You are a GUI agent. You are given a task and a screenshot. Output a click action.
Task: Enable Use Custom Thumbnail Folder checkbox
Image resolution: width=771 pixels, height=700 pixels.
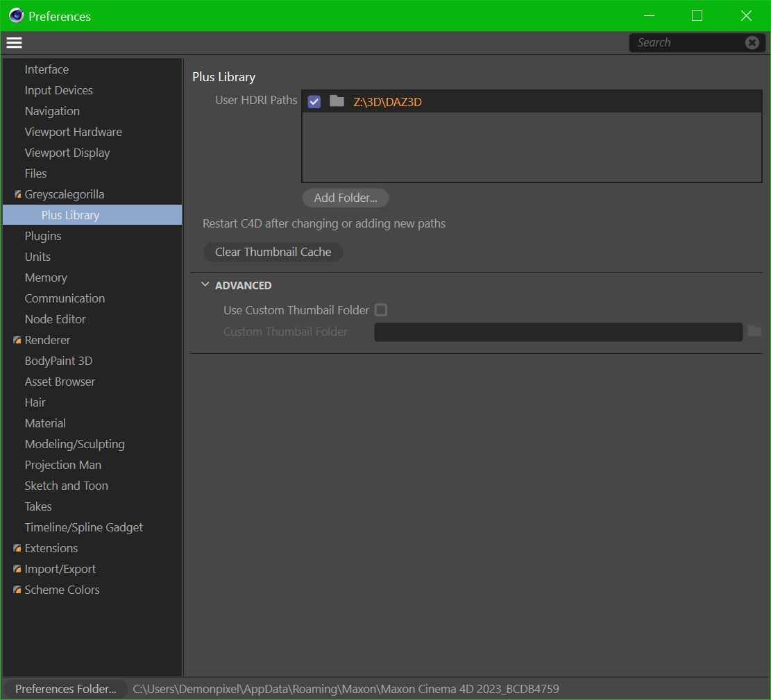pos(381,310)
